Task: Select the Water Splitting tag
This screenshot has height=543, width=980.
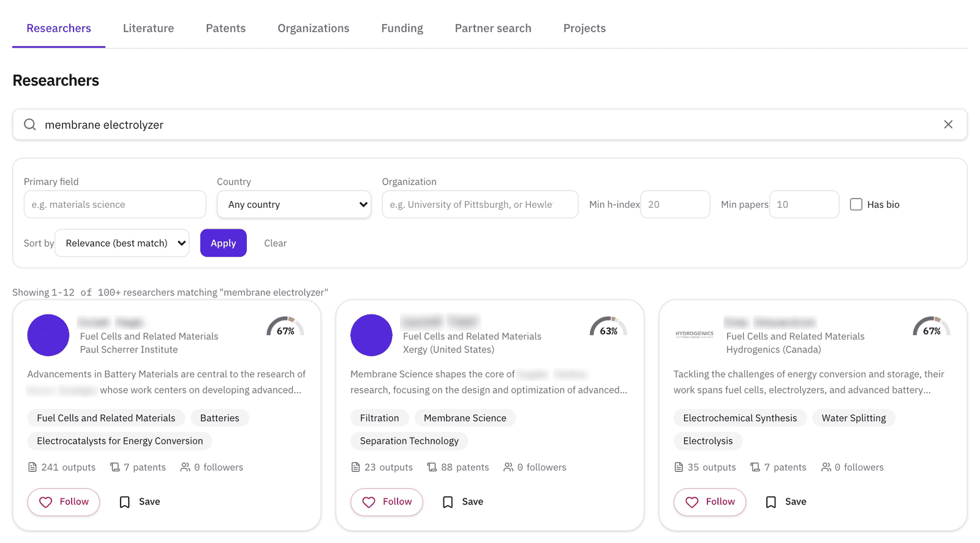Action: click(854, 418)
